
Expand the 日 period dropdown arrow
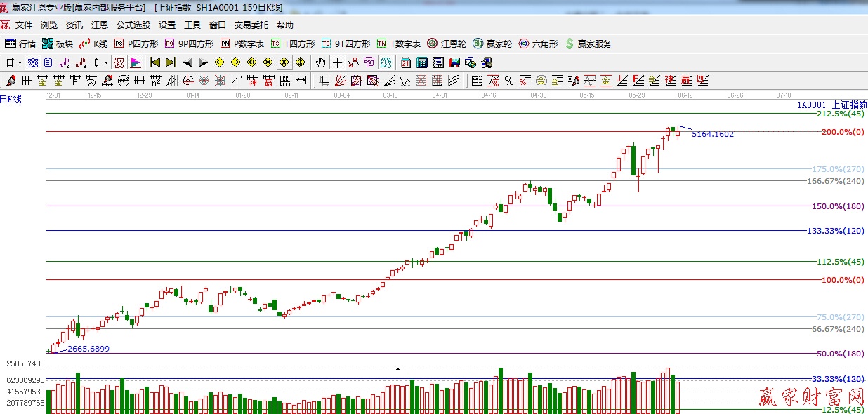click(x=20, y=62)
